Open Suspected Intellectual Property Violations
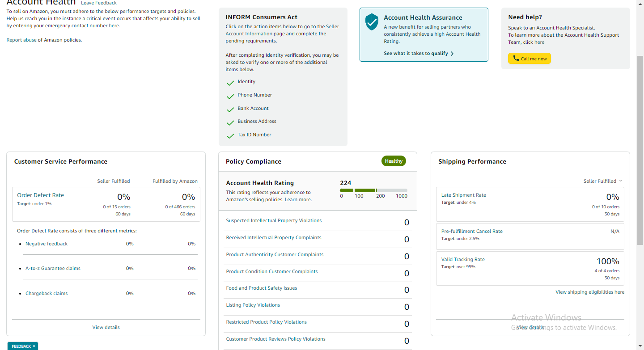This screenshot has height=350, width=644. 274,220
